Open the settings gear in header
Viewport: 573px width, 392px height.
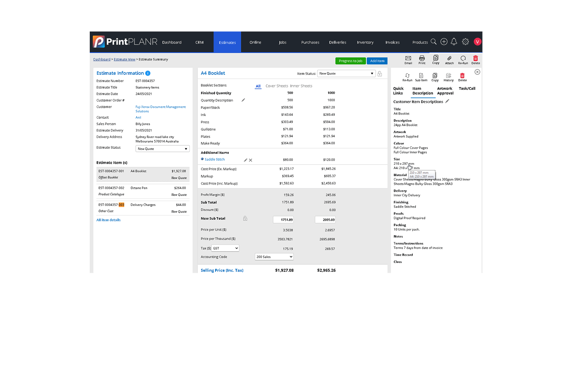[x=466, y=41]
